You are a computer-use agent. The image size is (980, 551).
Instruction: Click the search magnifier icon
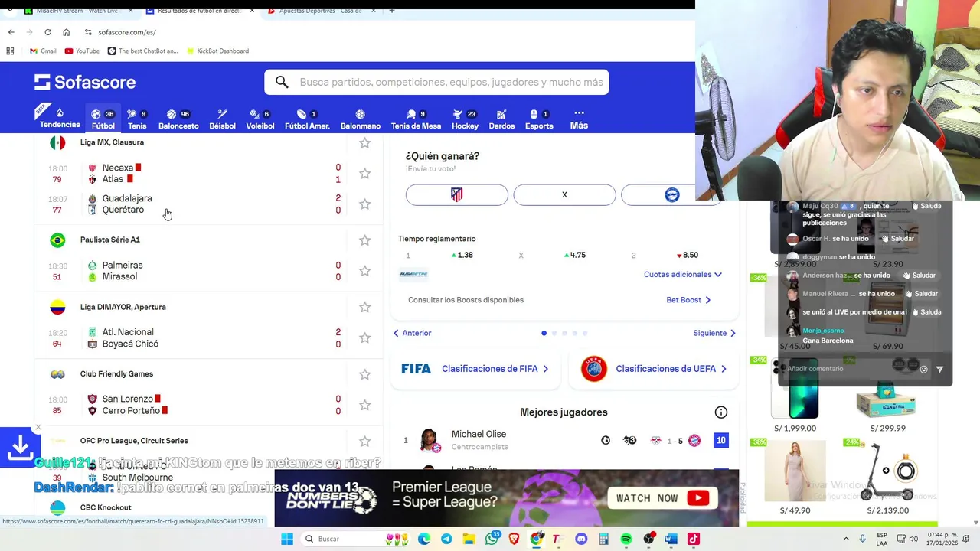point(282,82)
